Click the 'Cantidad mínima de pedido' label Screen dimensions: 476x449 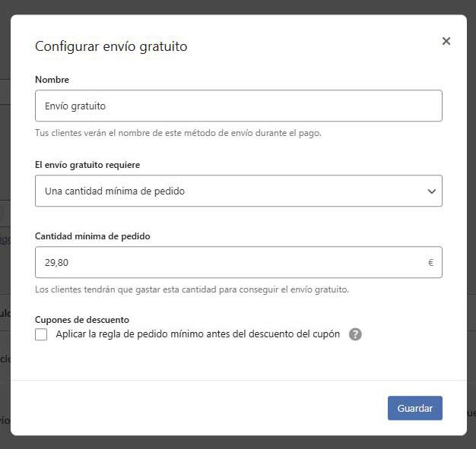pyautogui.click(x=93, y=236)
